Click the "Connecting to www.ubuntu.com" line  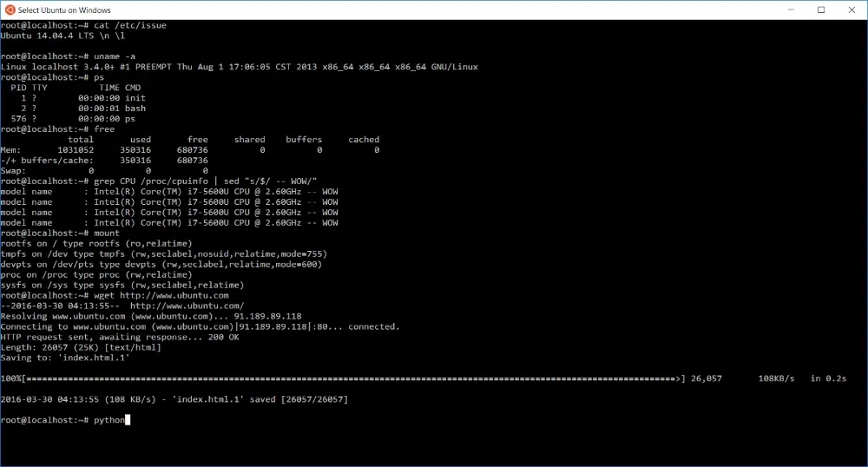pyautogui.click(x=200, y=327)
